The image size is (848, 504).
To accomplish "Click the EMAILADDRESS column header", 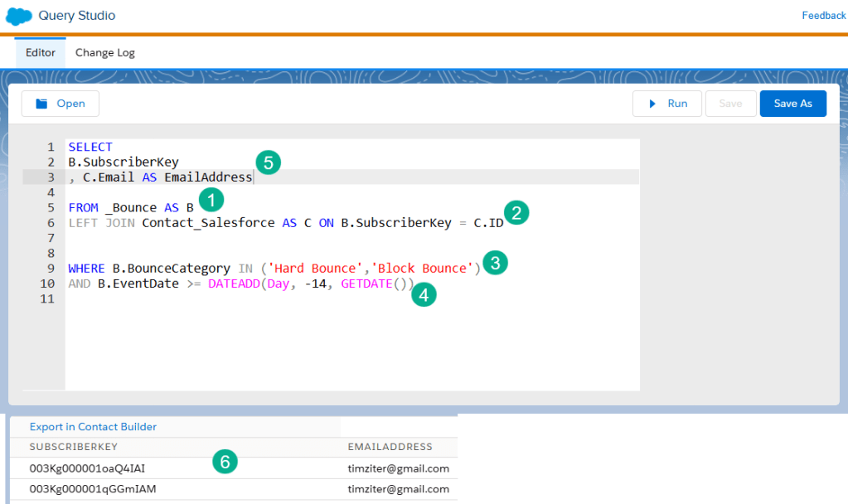I will click(390, 448).
